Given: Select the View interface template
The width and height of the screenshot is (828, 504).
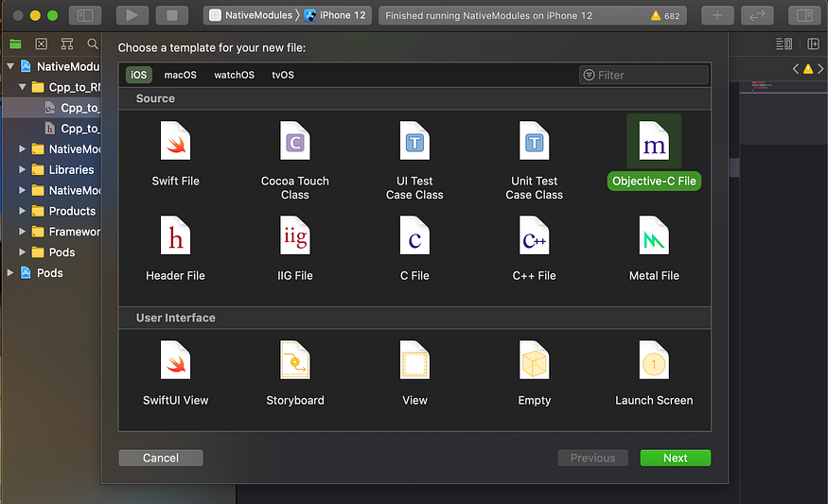Looking at the screenshot, I should click(x=414, y=373).
